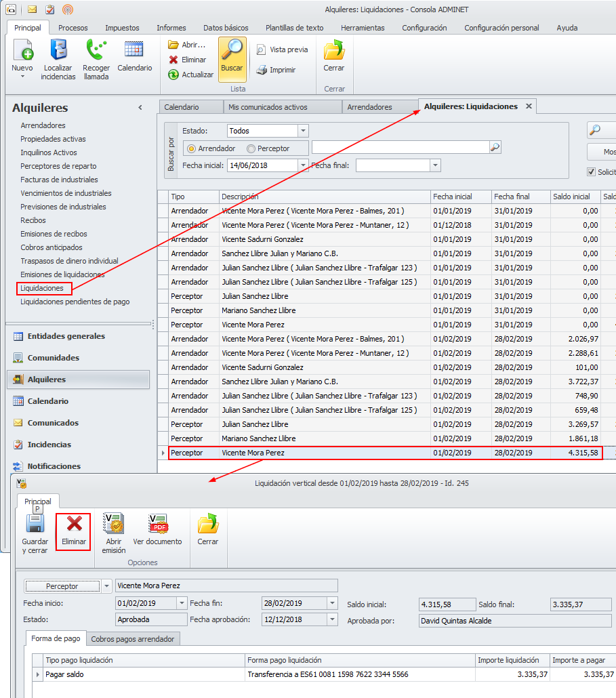Open the Estado dropdown
Screen dimensions: 616x698
[x=303, y=131]
